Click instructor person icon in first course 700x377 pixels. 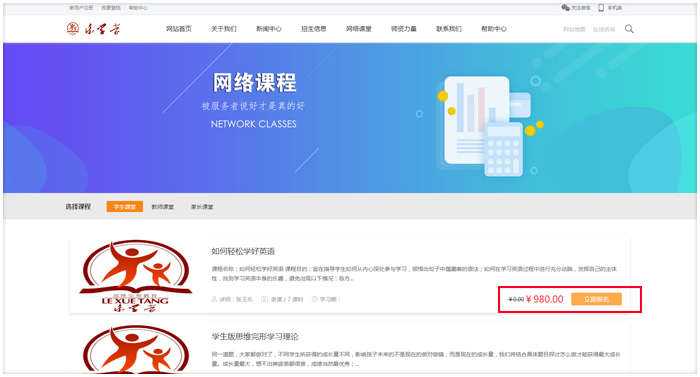point(214,299)
